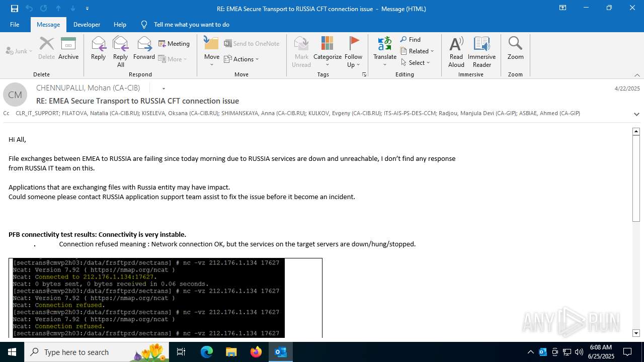Click Send to OneNote
The image size is (644, 362).
pyautogui.click(x=252, y=44)
